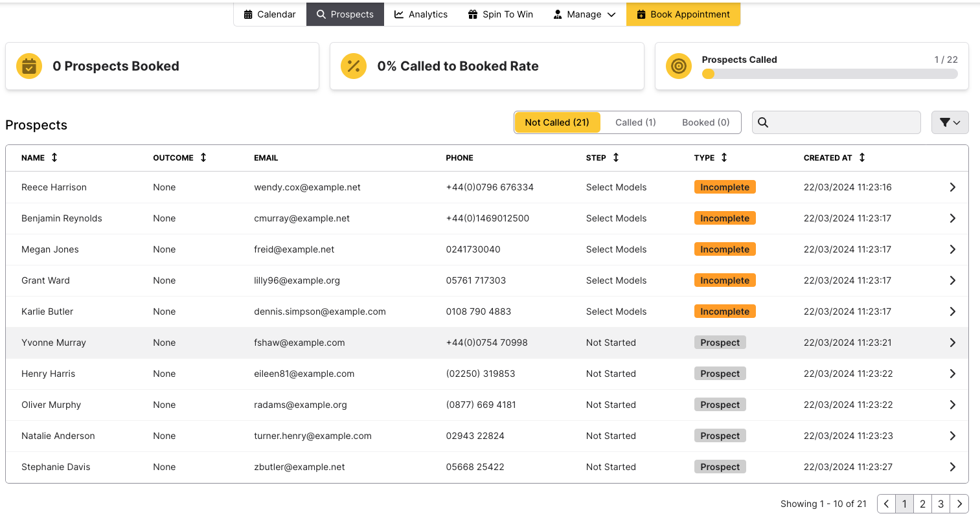Viewport: 980px width, 518px height.
Task: Click the Email column header
Action: [266, 158]
